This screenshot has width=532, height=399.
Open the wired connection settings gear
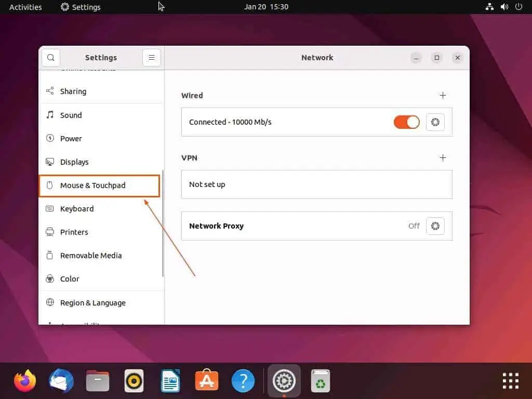click(x=435, y=122)
